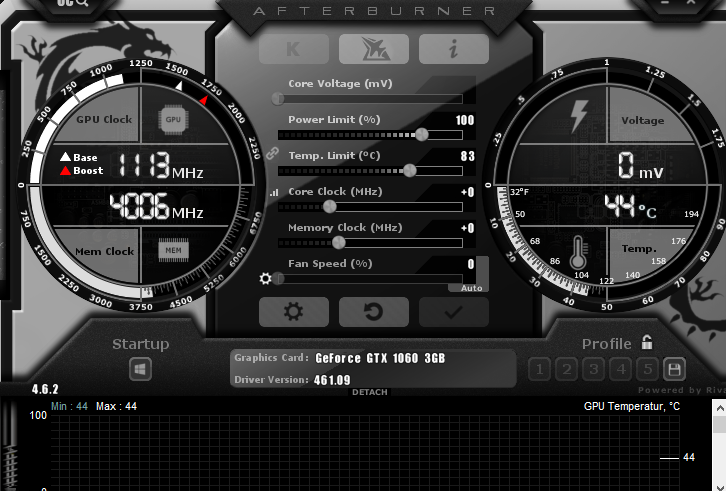This screenshot has height=491, width=726.
Task: Open the Kombustor K button
Action: coord(294,49)
